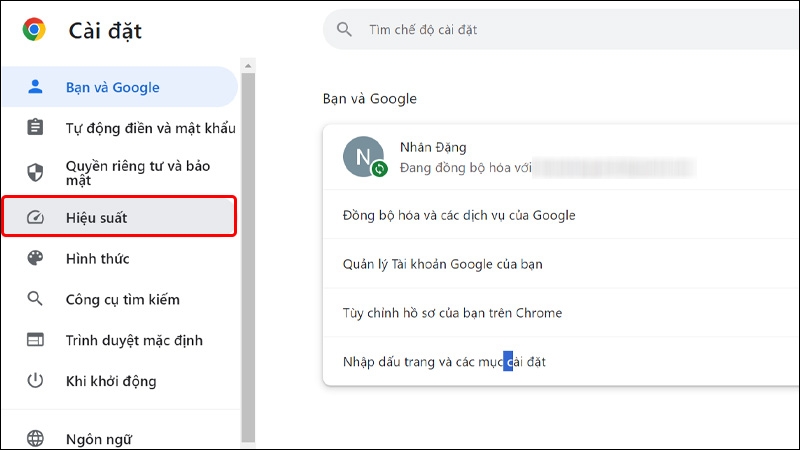The image size is (800, 450).
Task: Go to Hình thức settings
Action: [120, 259]
